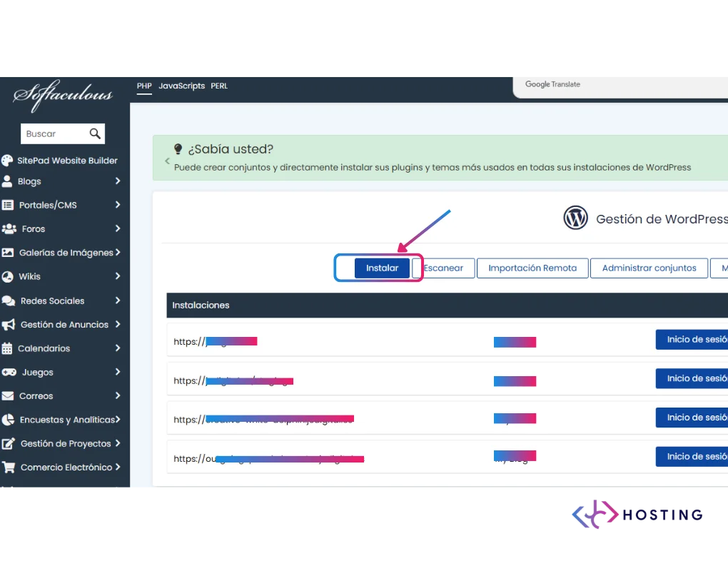Open the Foros category label
This screenshot has width=728, height=571.
pos(34,229)
